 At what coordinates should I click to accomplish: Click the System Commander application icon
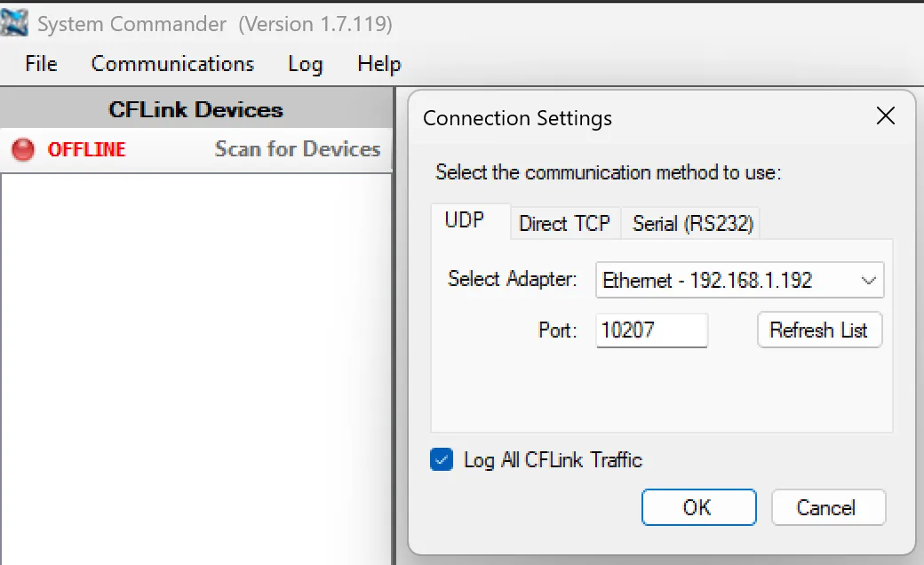point(15,23)
